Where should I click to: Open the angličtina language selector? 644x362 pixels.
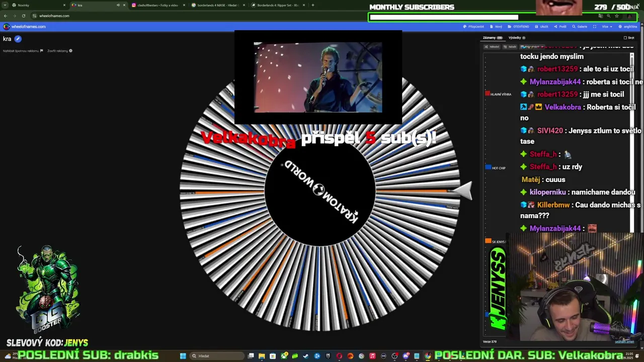tap(628, 27)
